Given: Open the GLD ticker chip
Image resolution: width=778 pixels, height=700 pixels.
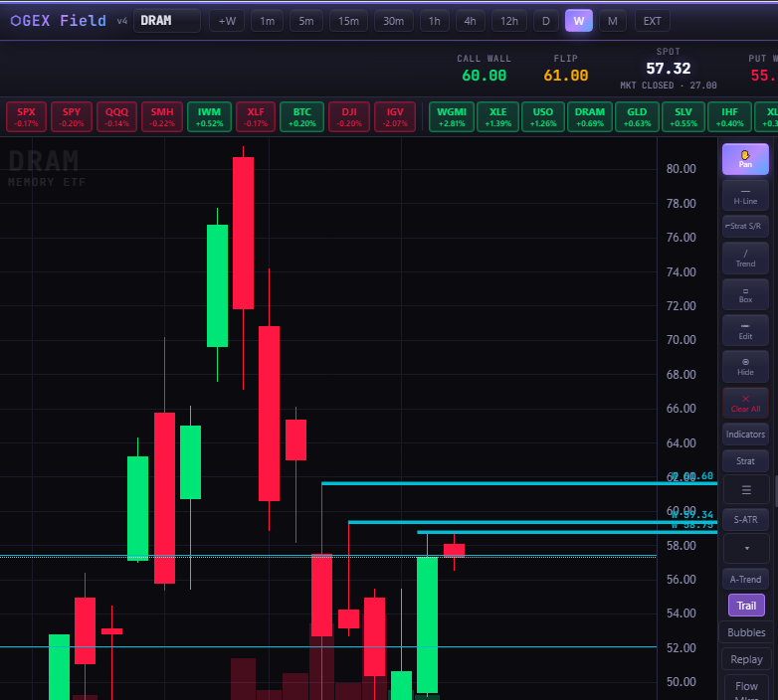Looking at the screenshot, I should [x=637, y=117].
